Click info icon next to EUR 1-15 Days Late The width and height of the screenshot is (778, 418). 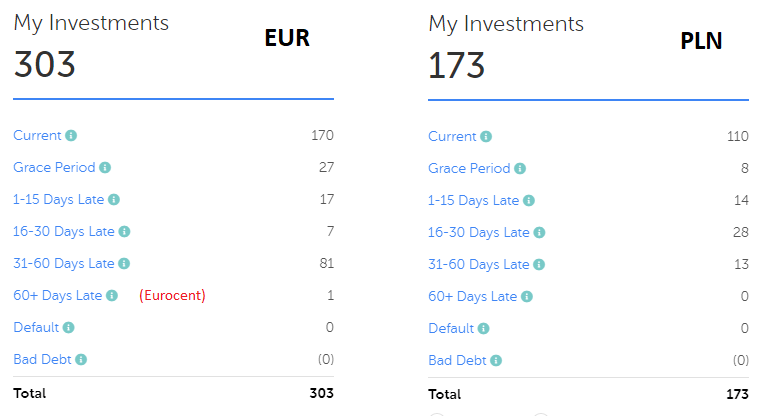tap(114, 200)
